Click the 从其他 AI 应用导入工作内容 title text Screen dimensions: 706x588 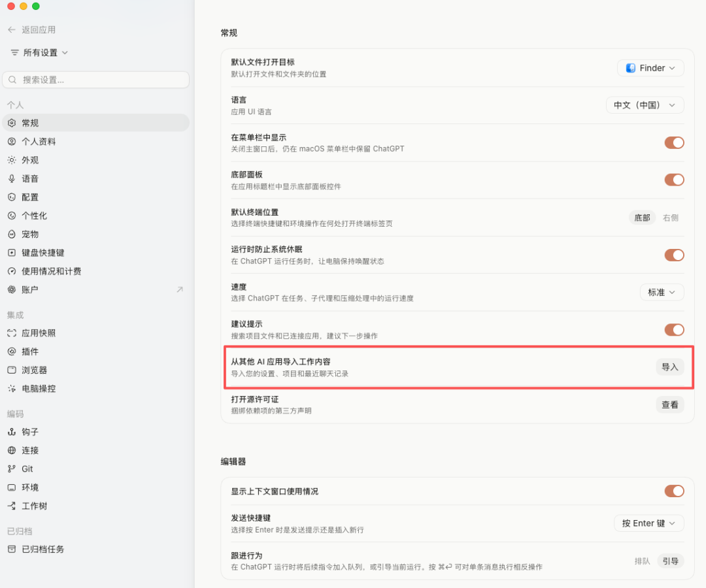click(280, 362)
